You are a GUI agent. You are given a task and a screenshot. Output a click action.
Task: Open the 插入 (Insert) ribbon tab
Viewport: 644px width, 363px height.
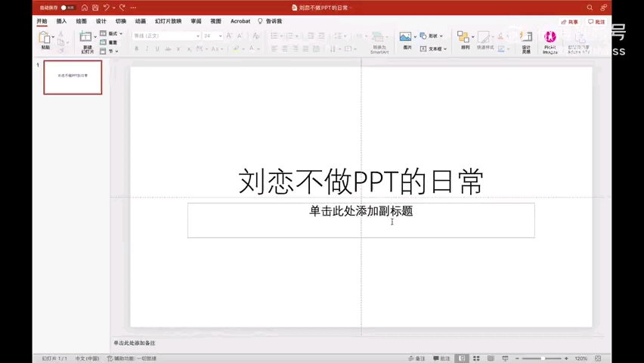click(61, 21)
